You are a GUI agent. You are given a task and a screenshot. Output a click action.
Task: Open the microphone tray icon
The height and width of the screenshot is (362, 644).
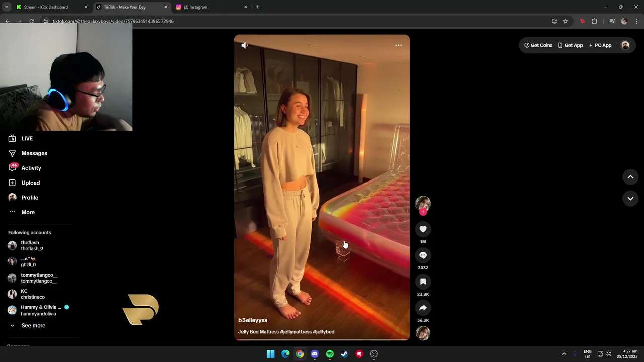click(x=575, y=354)
